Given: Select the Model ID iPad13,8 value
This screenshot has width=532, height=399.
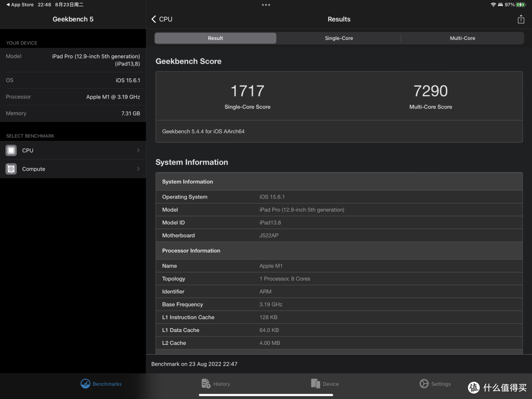Looking at the screenshot, I should 270,223.
